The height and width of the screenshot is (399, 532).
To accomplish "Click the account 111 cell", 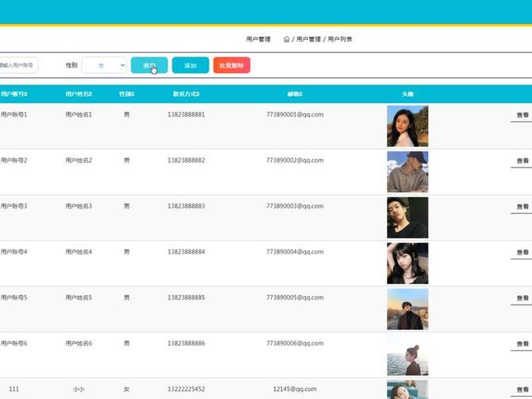I will pos(14,389).
